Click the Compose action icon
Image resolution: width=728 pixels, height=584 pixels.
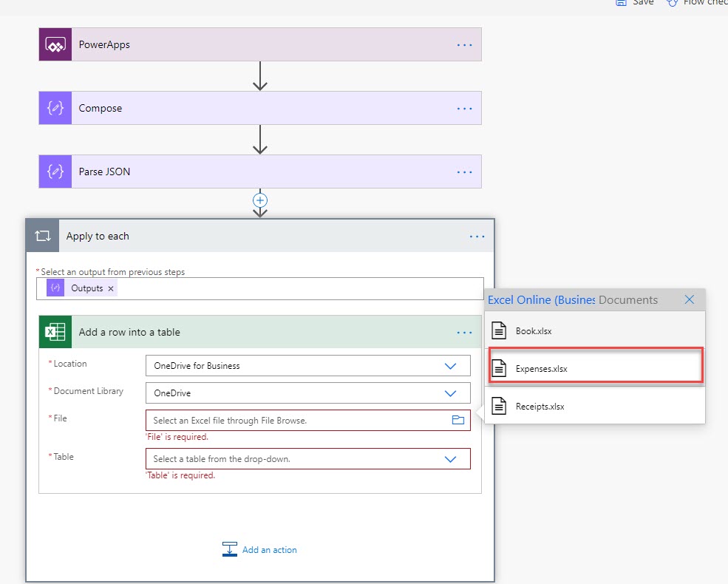55,109
